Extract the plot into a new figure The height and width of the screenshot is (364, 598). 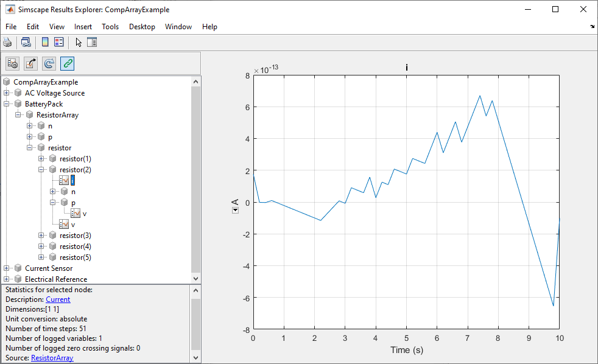(31, 64)
